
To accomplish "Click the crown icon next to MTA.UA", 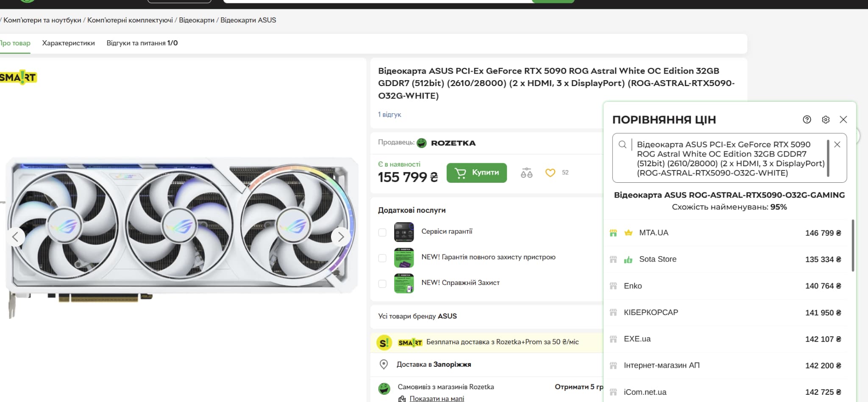I will tap(628, 232).
